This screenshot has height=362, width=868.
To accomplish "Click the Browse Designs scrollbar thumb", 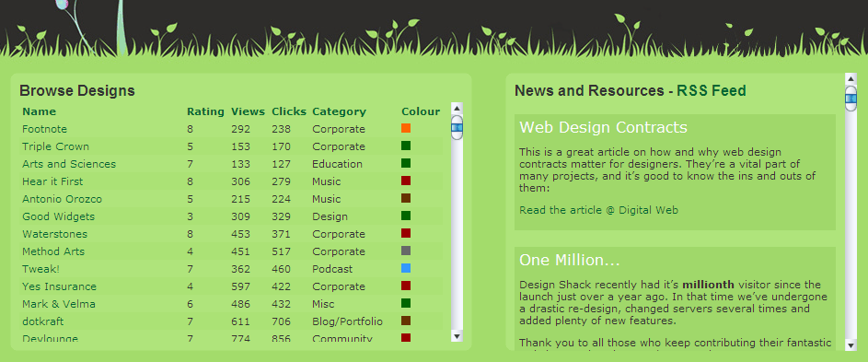I will coord(457,127).
